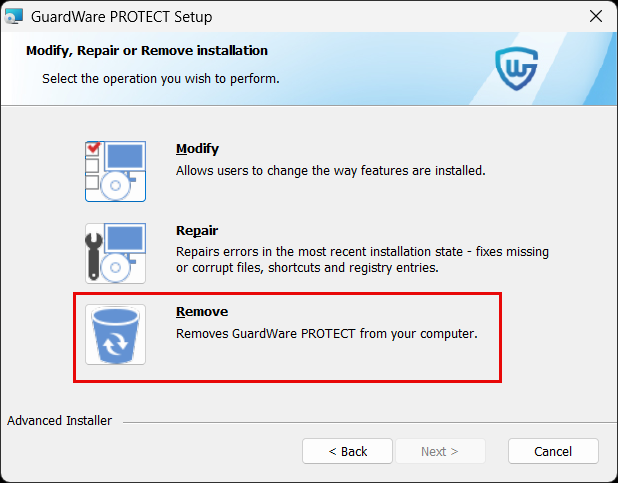Click the 'GuardWare PROTECT Setup' window title

click(x=123, y=17)
